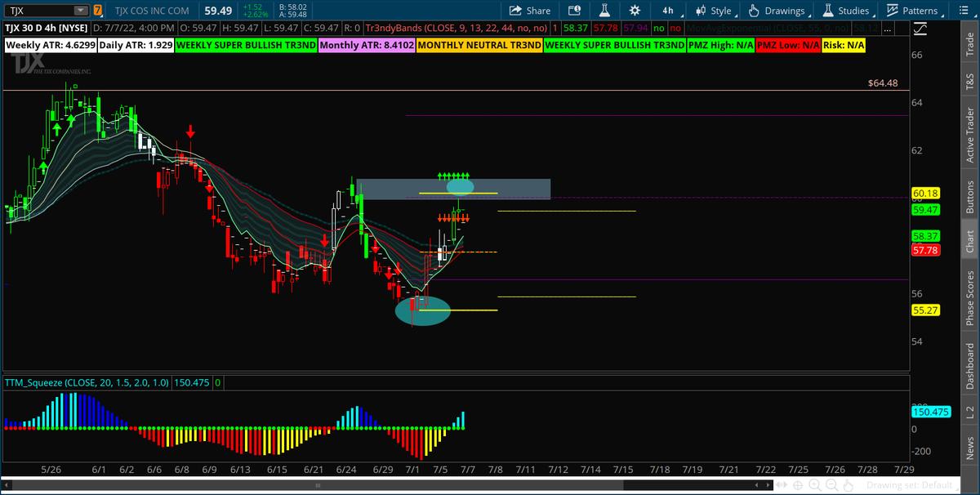Click the Weekly ATR: 4.6299 label
The width and height of the screenshot is (980, 495).
pos(50,46)
